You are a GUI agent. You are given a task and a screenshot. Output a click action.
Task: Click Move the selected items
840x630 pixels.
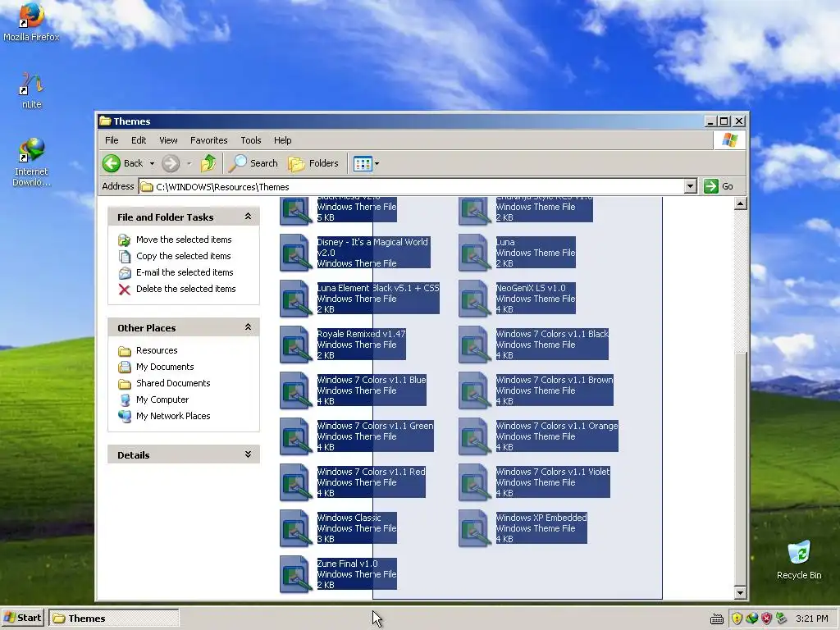tap(184, 240)
